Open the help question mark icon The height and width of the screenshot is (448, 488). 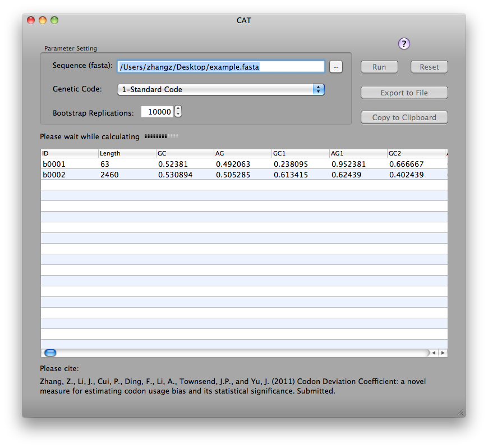point(404,44)
